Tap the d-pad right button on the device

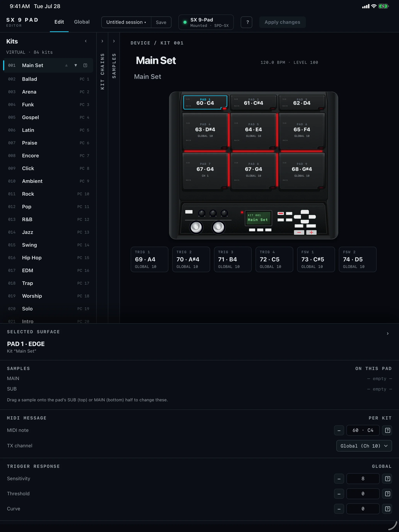pyautogui.click(x=312, y=217)
